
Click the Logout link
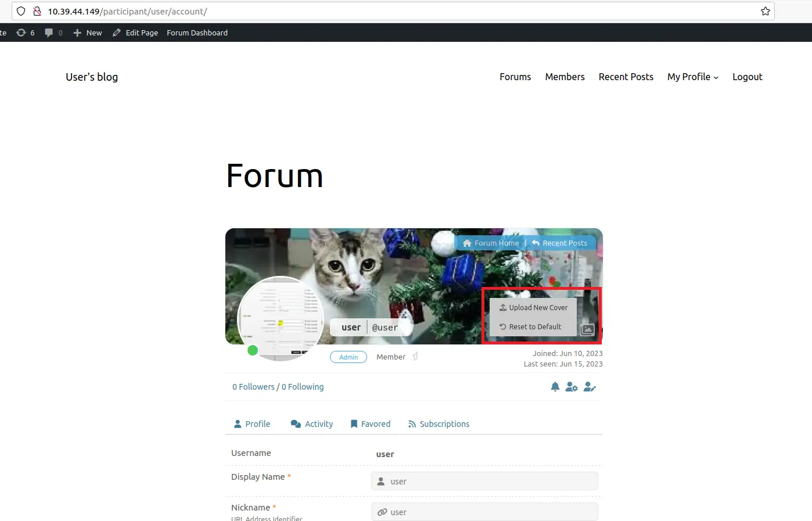click(x=747, y=77)
